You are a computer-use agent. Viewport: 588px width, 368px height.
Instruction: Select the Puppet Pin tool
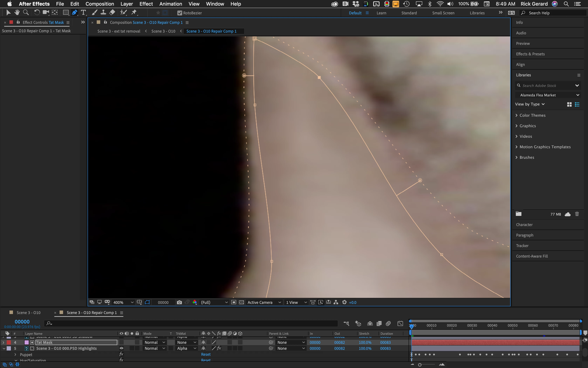[x=134, y=12]
